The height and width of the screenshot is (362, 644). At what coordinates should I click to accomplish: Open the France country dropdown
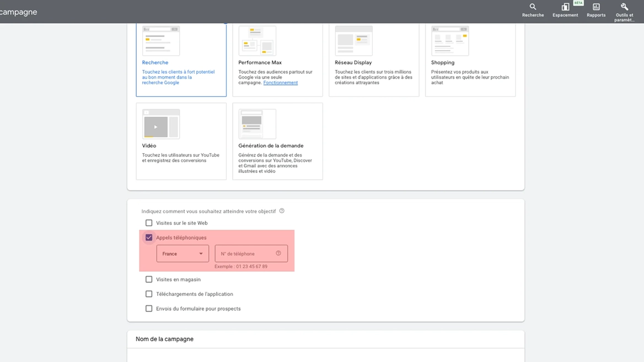click(183, 253)
